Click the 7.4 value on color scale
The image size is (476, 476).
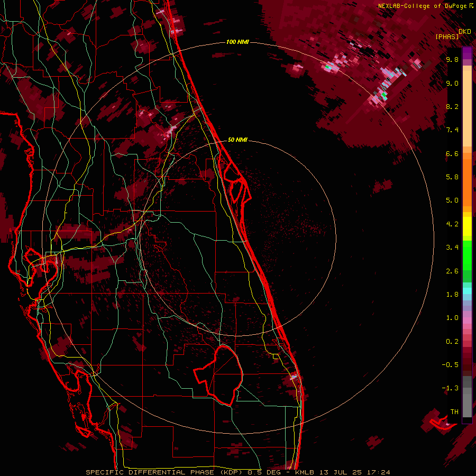coord(452,130)
